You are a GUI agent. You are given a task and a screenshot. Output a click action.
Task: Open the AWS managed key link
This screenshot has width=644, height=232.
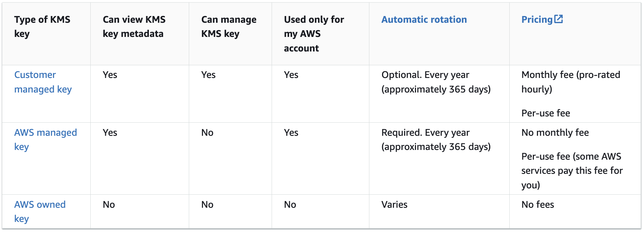click(x=46, y=139)
